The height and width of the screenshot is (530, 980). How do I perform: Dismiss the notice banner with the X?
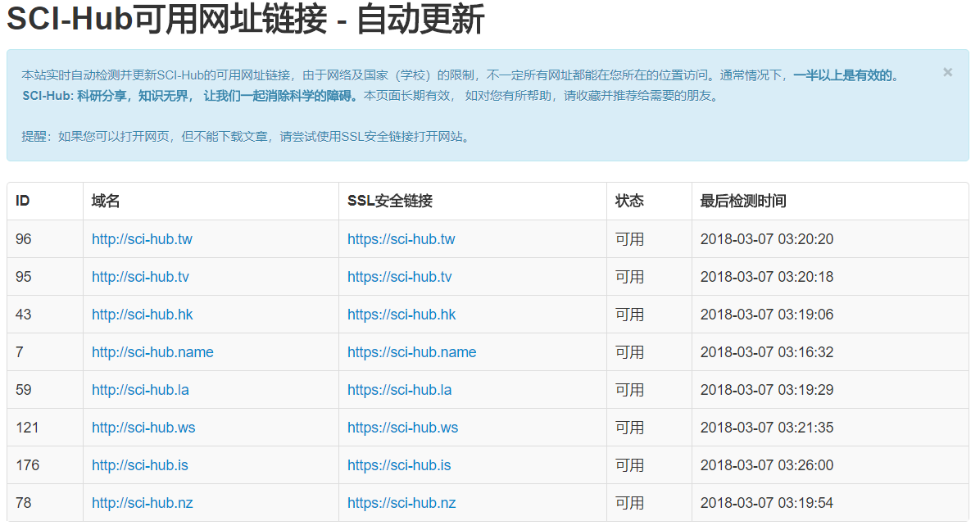pos(947,72)
